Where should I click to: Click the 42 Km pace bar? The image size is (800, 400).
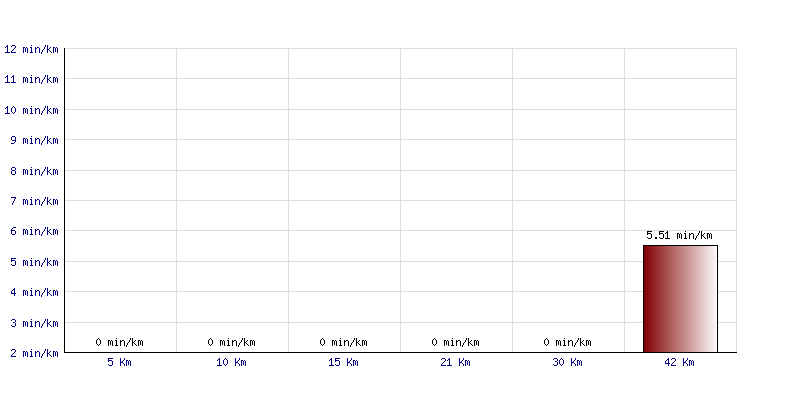680,299
